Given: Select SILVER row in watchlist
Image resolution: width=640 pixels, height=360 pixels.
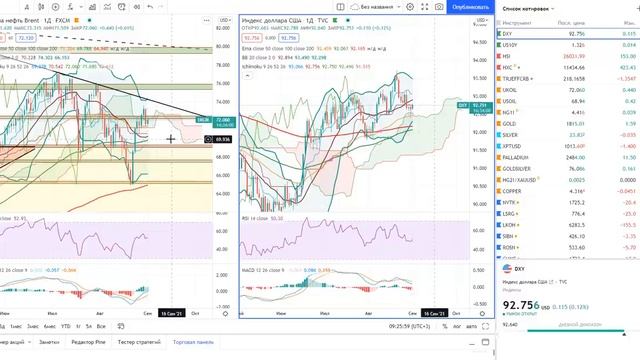Looking at the screenshot, I should 568,135.
